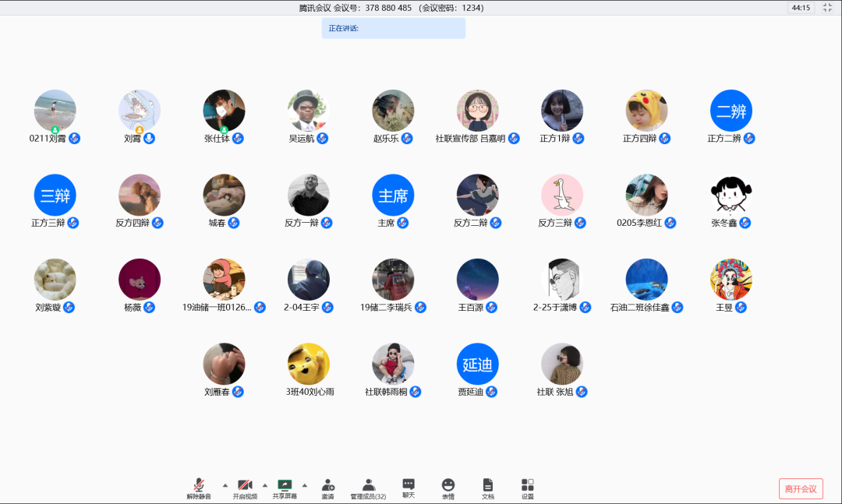The height and width of the screenshot is (504, 842).
Task: Expand share options arrow beside 共享屏幕
Action: pos(305,485)
